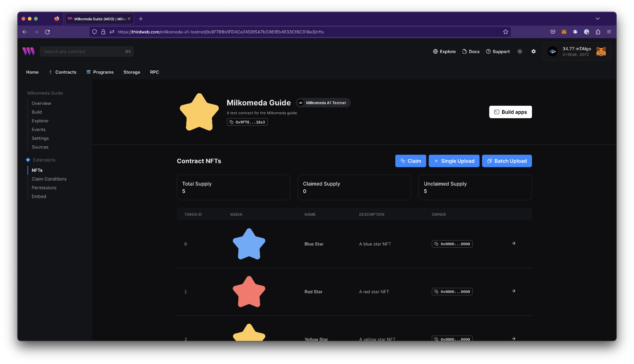Copy Blue Star owner address
The height and width of the screenshot is (364, 634).
452,244
